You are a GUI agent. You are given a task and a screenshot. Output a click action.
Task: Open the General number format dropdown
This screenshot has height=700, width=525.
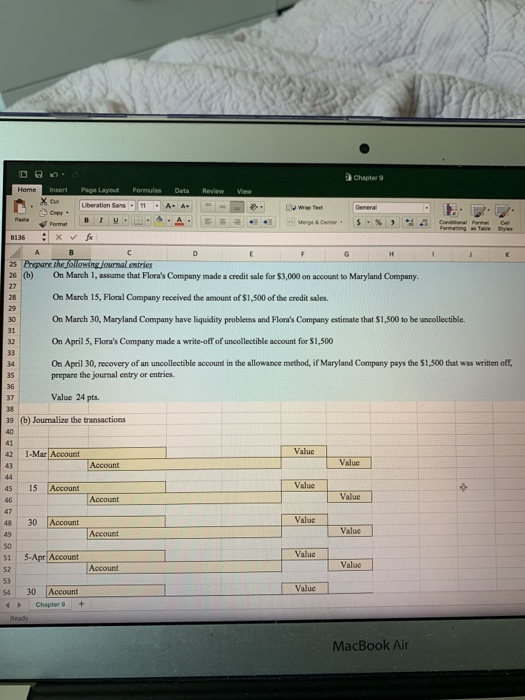(x=392, y=208)
